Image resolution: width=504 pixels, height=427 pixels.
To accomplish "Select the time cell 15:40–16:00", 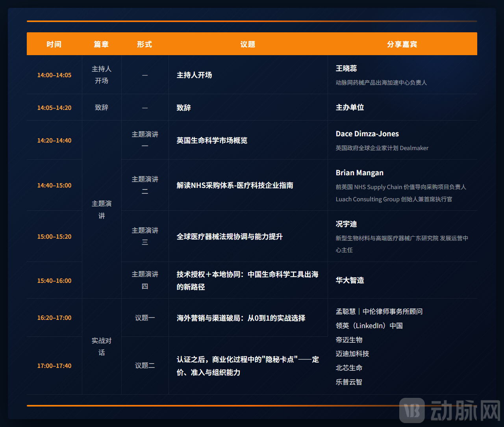I will click(54, 280).
